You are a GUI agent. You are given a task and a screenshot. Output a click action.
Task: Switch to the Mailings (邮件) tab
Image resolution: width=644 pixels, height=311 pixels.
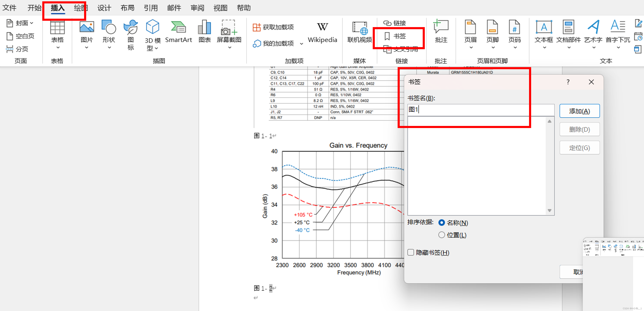pyautogui.click(x=174, y=8)
